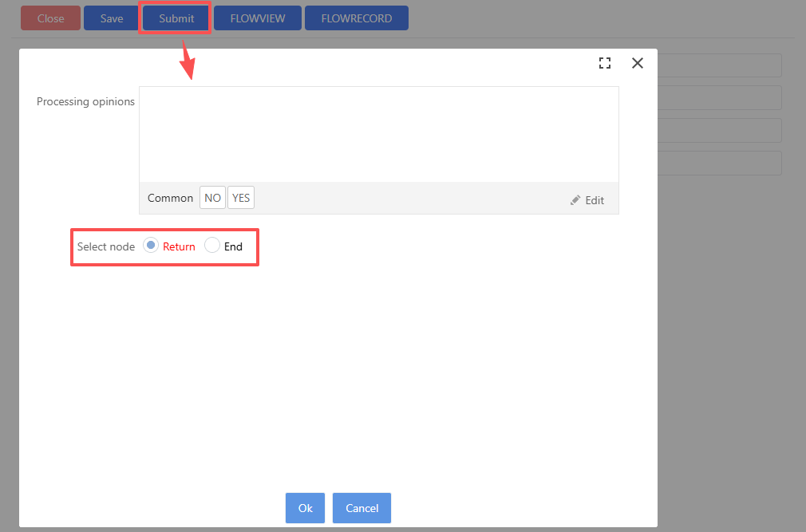Viewport: 806px width, 532px height.
Task: Click the pencil Edit icon
Action: click(x=575, y=200)
